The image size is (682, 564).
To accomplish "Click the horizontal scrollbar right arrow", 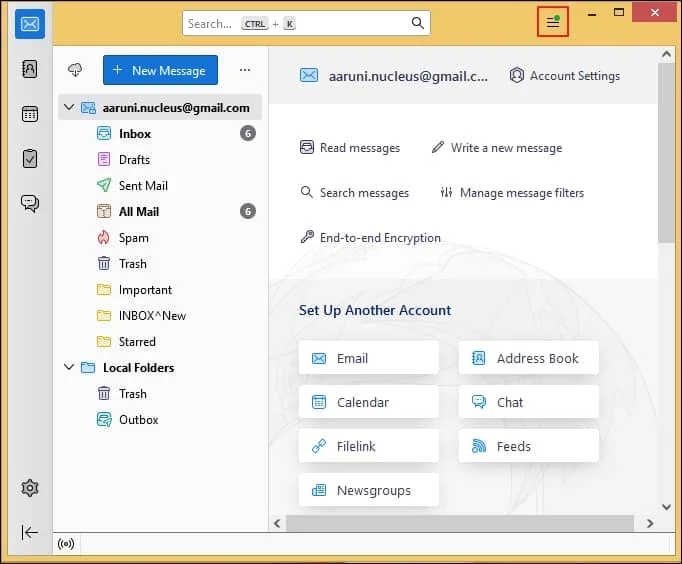I will coord(650,523).
